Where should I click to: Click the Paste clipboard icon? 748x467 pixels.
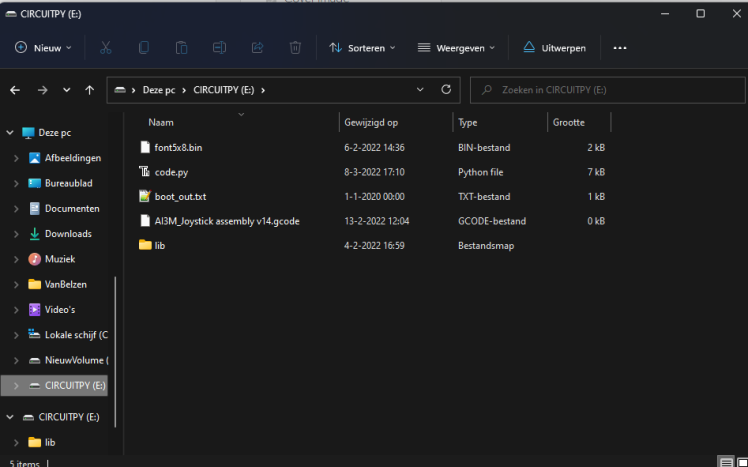(x=182, y=48)
